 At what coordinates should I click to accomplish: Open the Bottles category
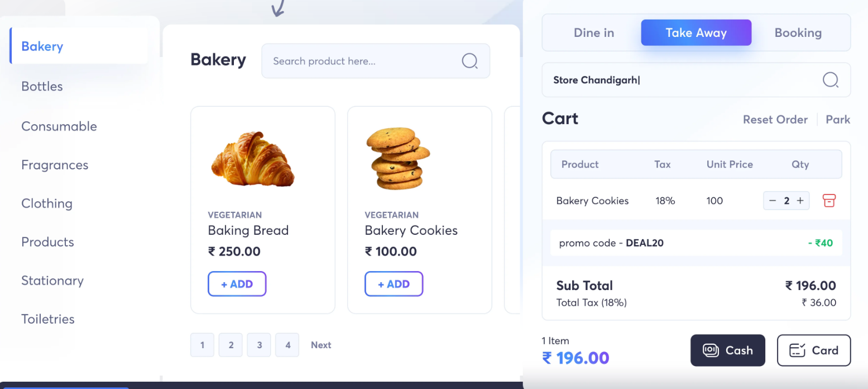tap(42, 86)
